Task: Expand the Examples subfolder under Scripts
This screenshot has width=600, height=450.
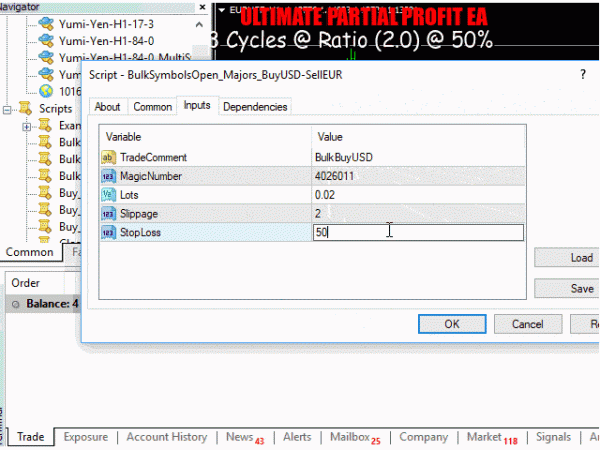Action: 26,126
